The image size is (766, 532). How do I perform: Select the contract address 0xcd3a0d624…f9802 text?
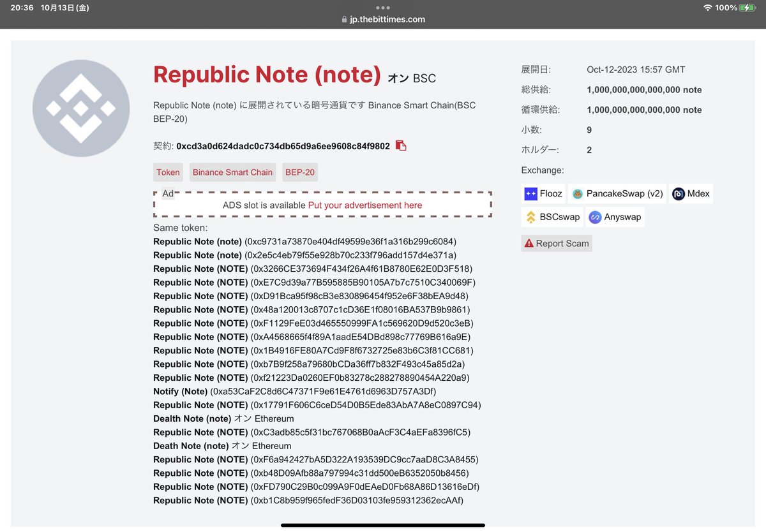click(283, 146)
